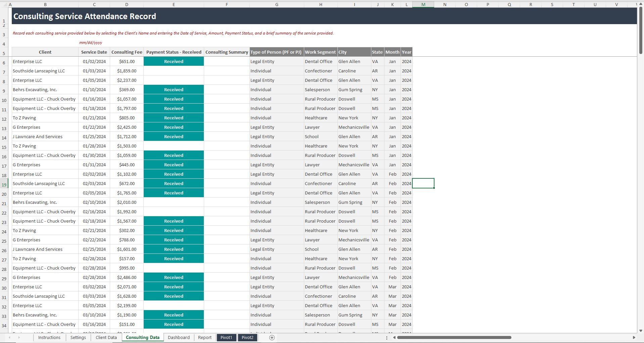The width and height of the screenshot is (644, 343).
Task: Open the Instructions sheet tab
Action: point(49,338)
